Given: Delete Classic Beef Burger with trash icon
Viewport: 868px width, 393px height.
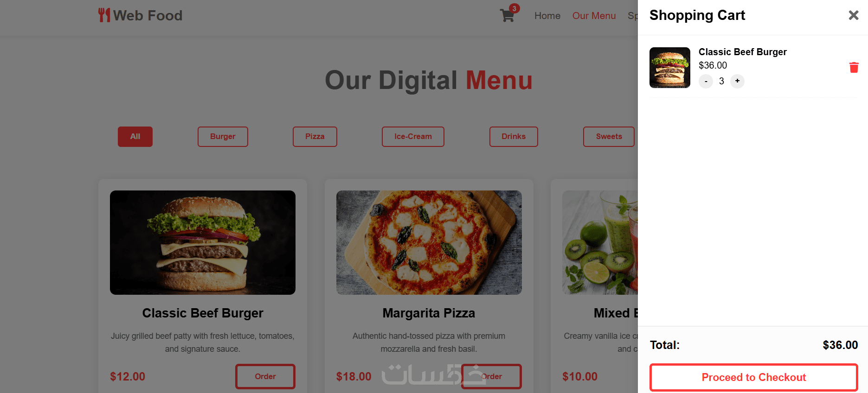Looking at the screenshot, I should [x=854, y=68].
